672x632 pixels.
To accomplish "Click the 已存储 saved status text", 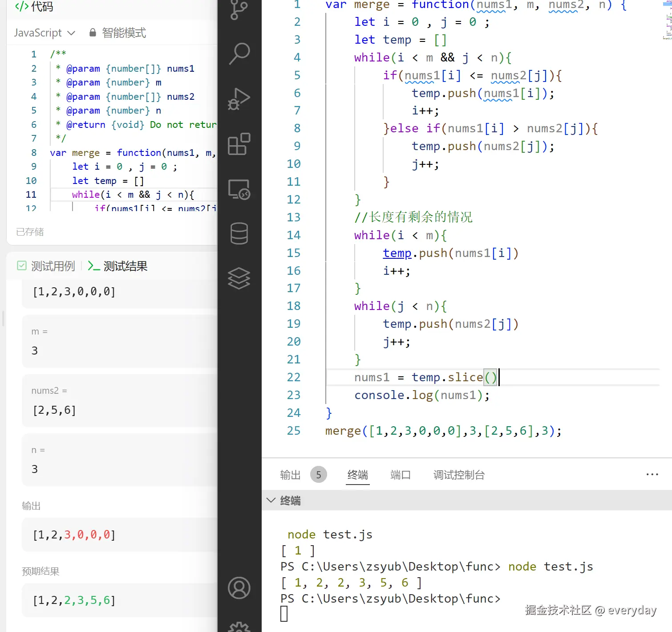I will 30,232.
